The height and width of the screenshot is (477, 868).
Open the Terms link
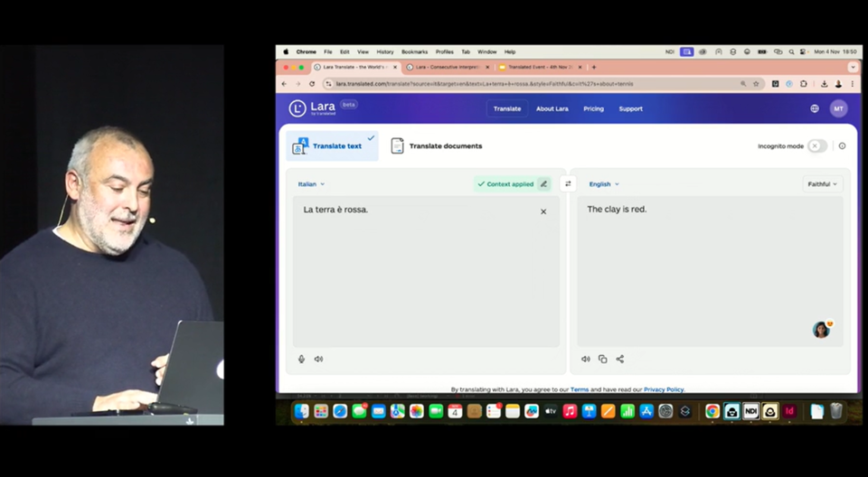(x=579, y=389)
